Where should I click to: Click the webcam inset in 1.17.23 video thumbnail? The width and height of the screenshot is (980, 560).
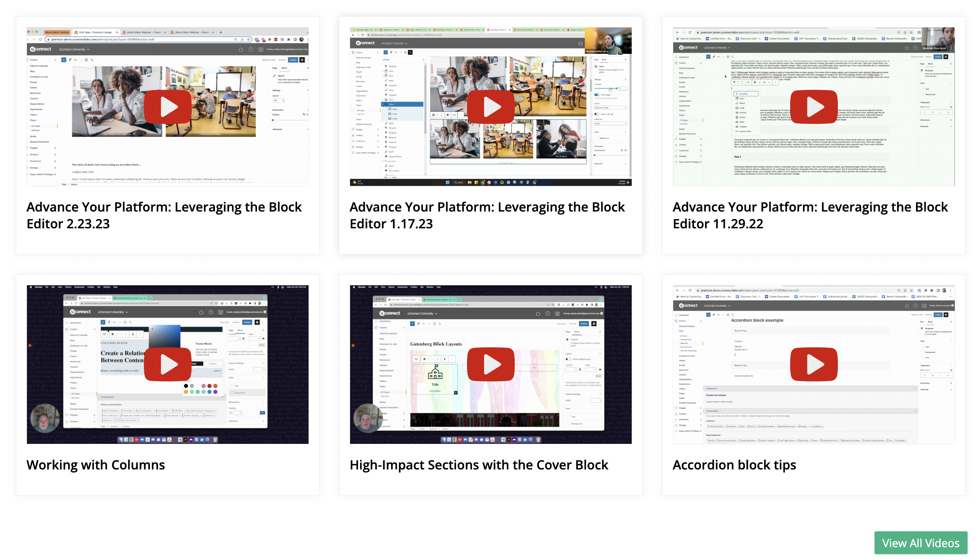coord(608,41)
